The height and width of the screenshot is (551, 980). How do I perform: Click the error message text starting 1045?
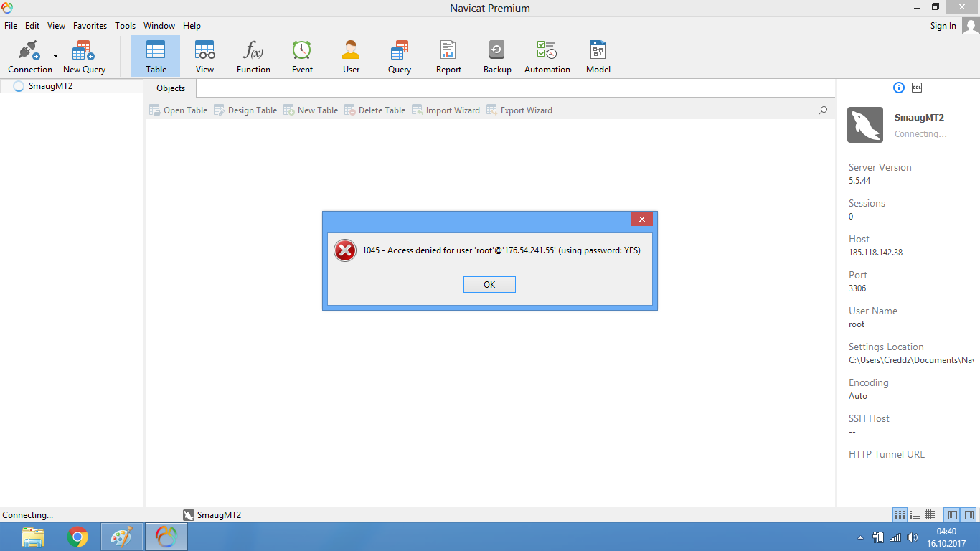point(501,250)
